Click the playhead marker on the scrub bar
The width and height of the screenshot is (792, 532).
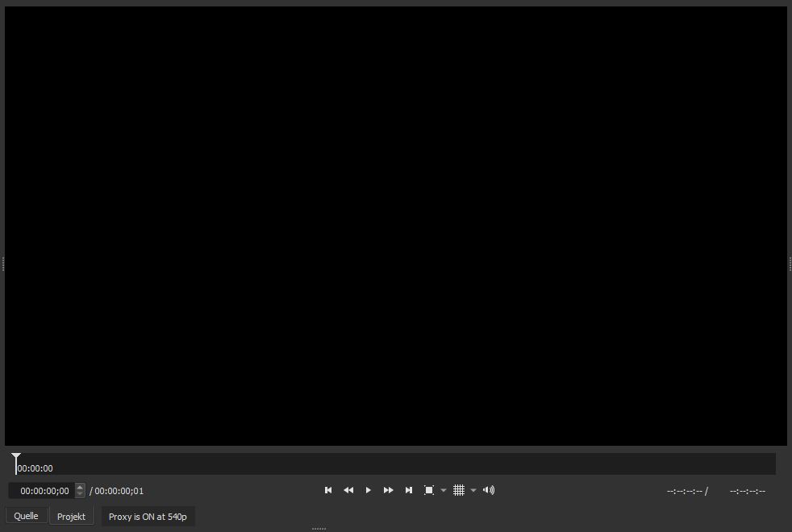click(x=16, y=459)
